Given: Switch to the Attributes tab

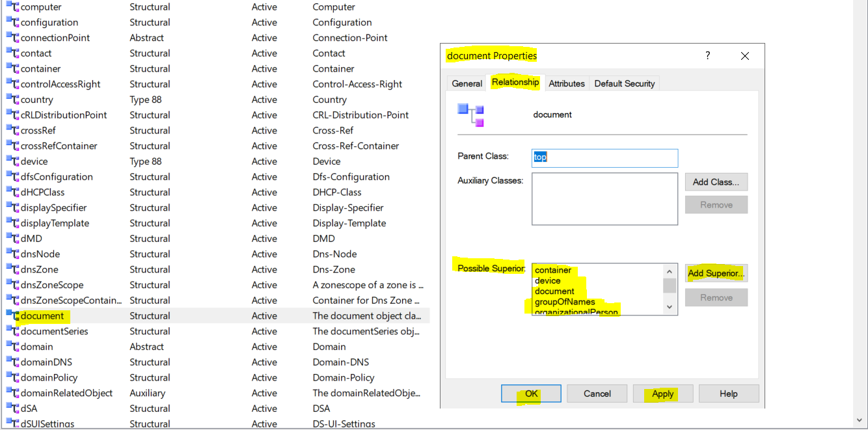Looking at the screenshot, I should click(566, 83).
